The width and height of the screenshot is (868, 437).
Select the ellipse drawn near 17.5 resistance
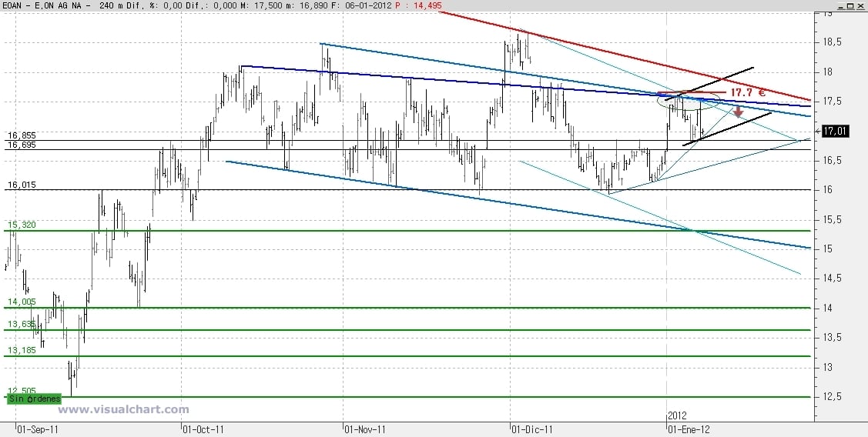pyautogui.click(x=689, y=100)
